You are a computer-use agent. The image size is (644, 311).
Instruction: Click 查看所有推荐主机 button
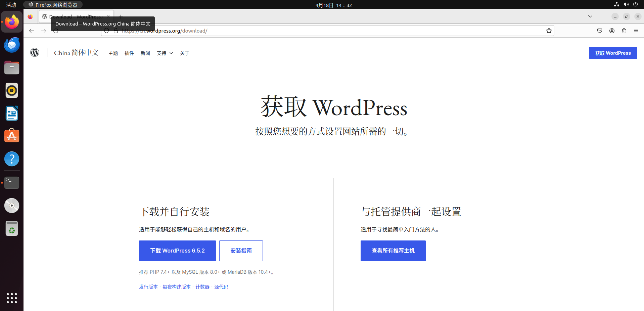pyautogui.click(x=393, y=251)
